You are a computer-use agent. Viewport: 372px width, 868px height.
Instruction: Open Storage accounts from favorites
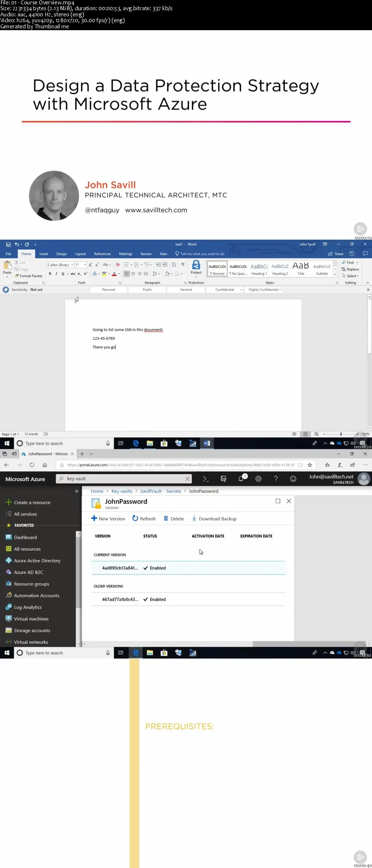pos(28,631)
